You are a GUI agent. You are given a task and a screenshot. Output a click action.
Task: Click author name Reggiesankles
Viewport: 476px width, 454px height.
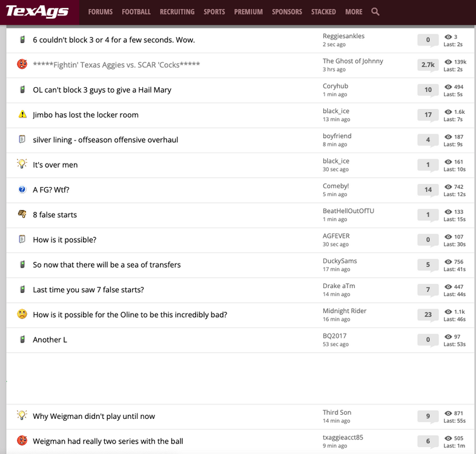[x=343, y=36]
